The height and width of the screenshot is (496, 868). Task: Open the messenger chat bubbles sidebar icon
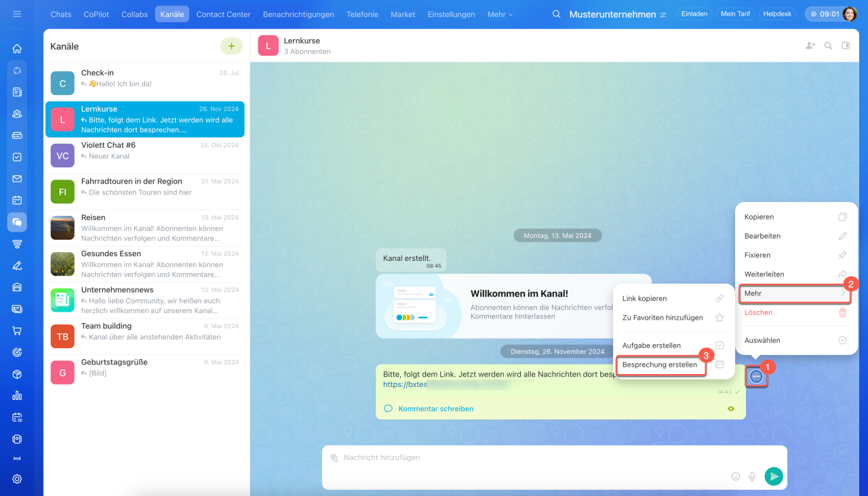click(x=17, y=222)
